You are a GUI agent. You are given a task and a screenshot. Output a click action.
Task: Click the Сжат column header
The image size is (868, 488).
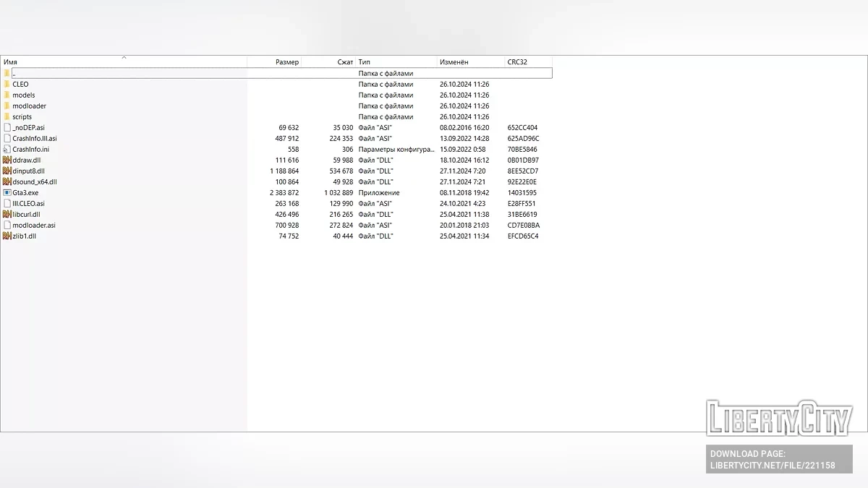(345, 62)
